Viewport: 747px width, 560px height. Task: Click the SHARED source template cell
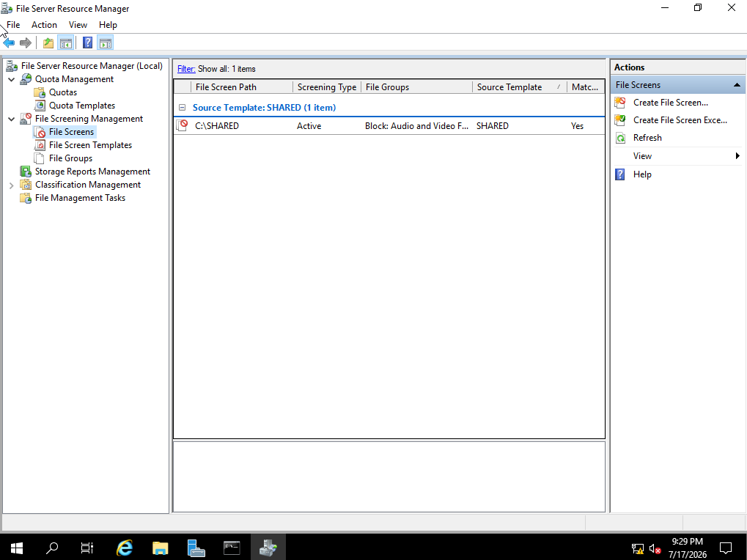[492, 126]
